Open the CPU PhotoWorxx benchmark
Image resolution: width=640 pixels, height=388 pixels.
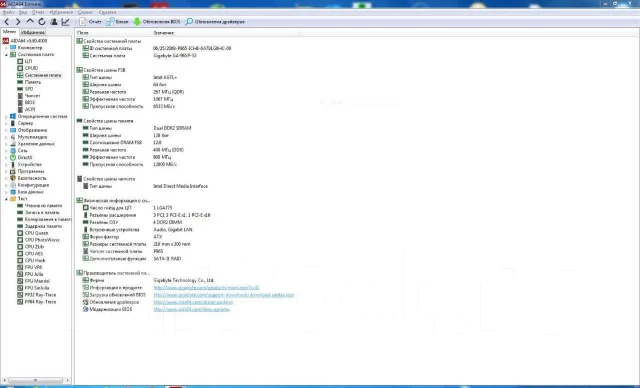click(38, 240)
